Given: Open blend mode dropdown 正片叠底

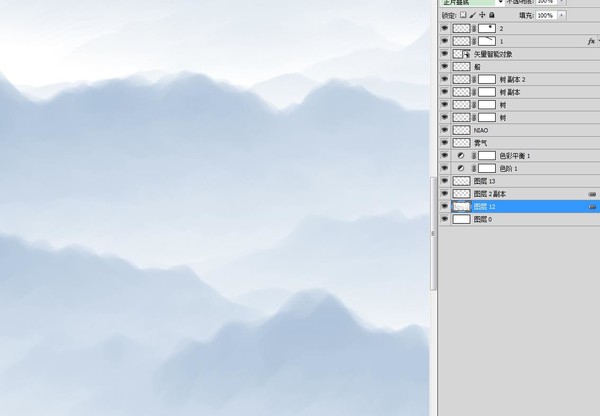Looking at the screenshot, I should pos(473,2).
